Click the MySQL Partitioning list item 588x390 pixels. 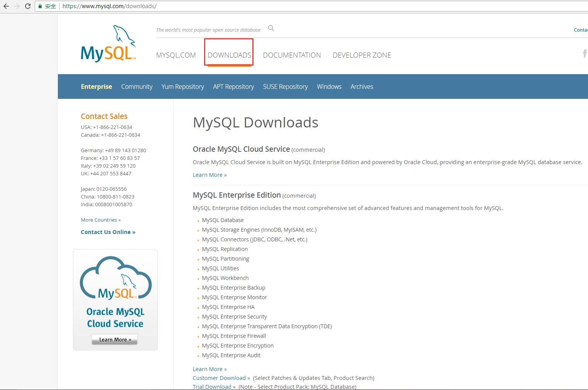226,259
